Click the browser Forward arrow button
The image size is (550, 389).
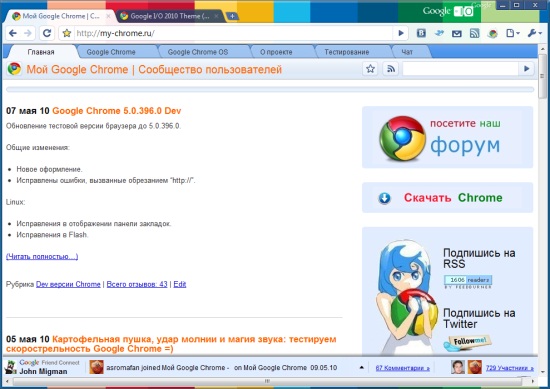coord(28,33)
